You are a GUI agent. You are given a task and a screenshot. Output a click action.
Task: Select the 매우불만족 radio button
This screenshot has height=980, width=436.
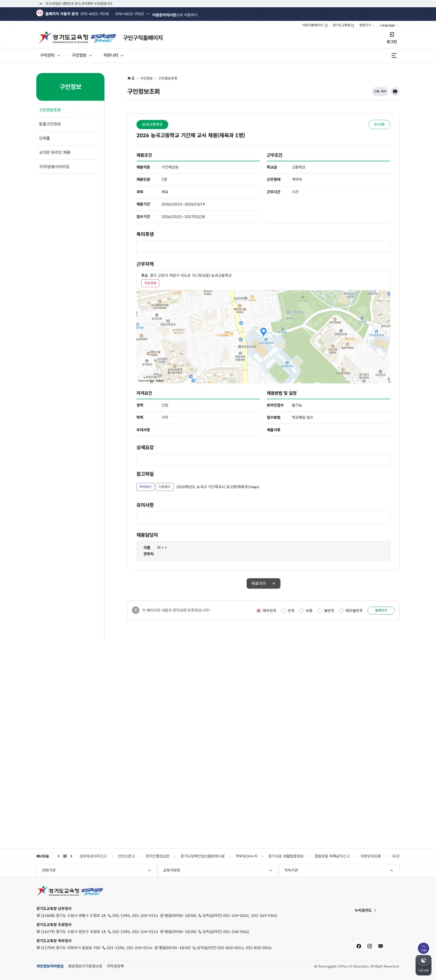click(342, 611)
